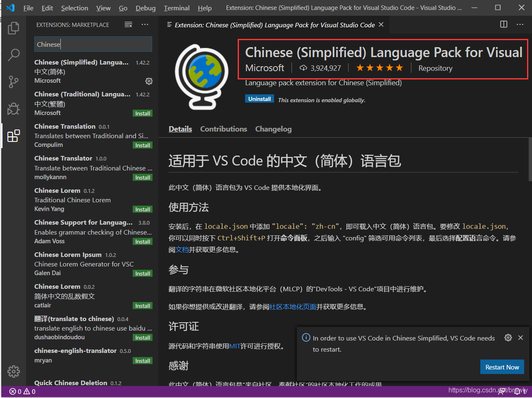Open the Debug view in activity bar
The height and width of the screenshot is (398, 532).
pos(14,108)
